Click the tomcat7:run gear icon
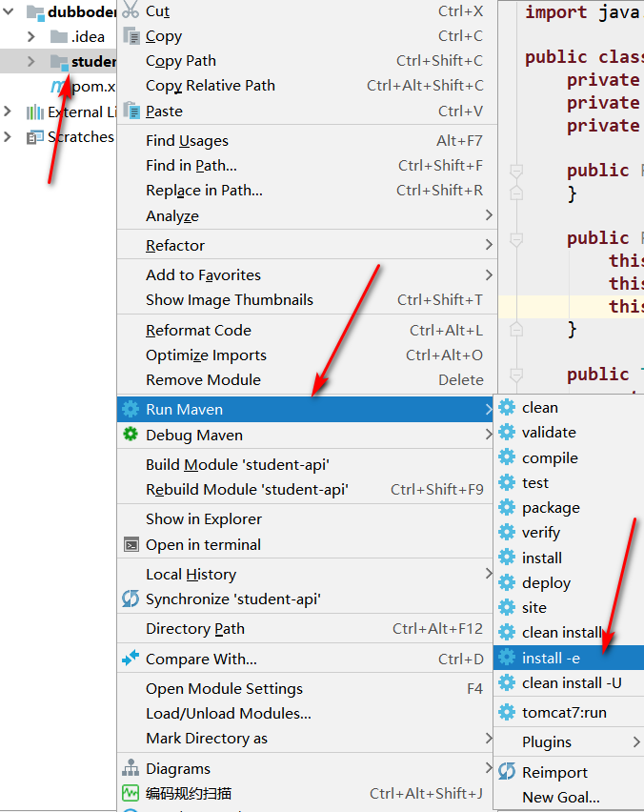Image resolution: width=644 pixels, height=812 pixels. point(507,712)
